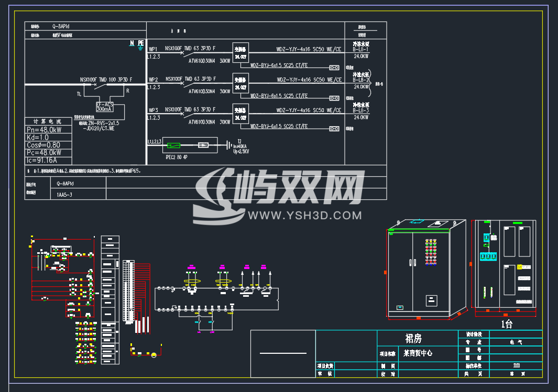Screen dimensions: 558x392
Task: Select WDZ-BYJ-6x1.5 SC25 CT/FE in WP3 row
Action: (279, 127)
